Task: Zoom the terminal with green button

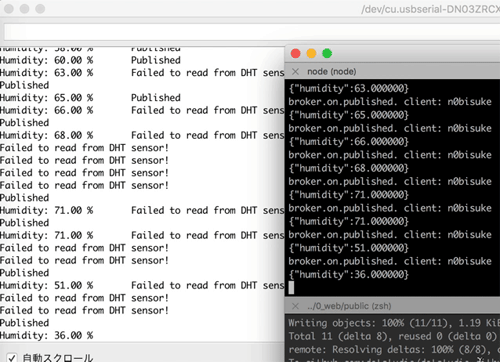Action: click(327, 53)
